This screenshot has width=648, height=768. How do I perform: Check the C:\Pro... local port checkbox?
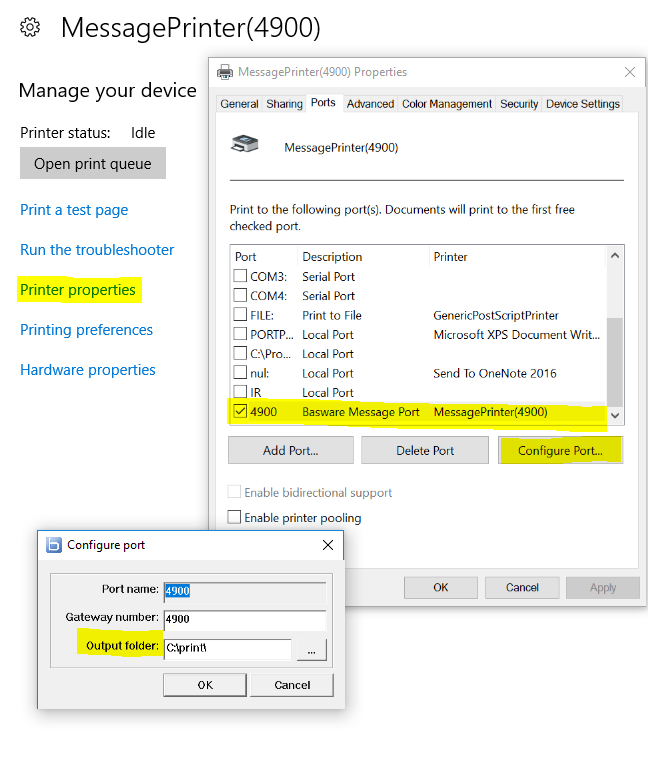(240, 353)
